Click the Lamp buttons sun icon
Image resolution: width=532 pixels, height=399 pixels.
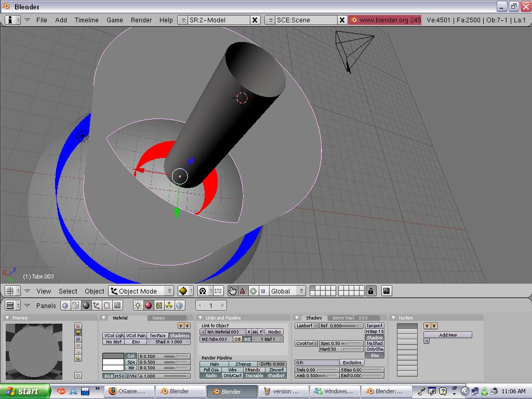point(138,305)
